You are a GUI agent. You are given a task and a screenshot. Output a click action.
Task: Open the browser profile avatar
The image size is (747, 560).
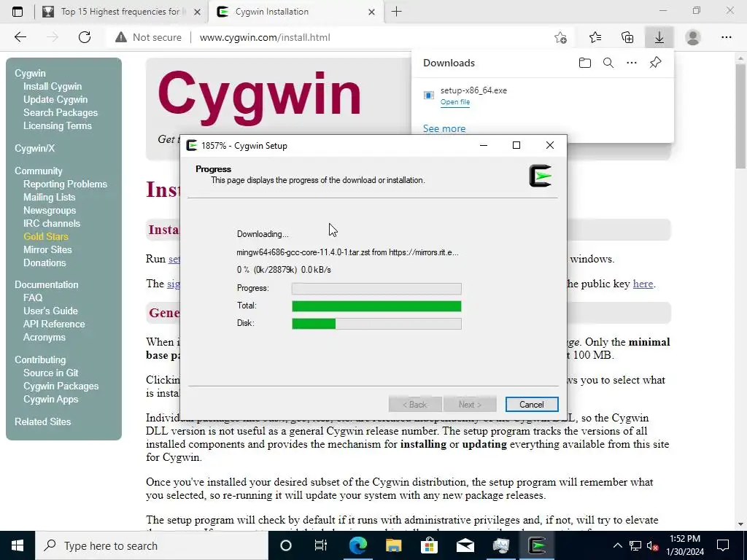(693, 37)
